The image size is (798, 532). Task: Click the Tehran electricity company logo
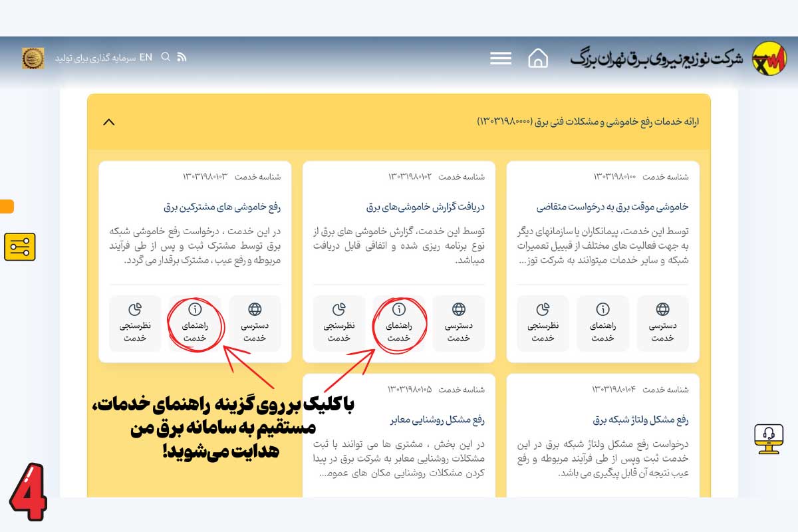click(x=768, y=59)
